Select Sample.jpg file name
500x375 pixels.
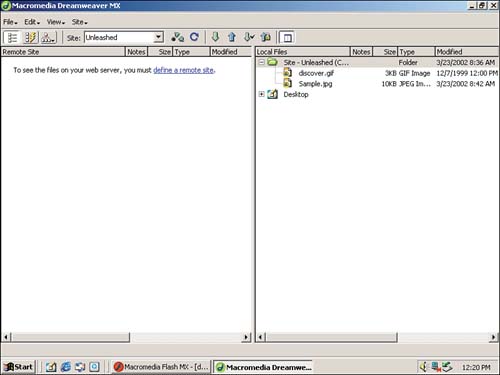point(315,84)
